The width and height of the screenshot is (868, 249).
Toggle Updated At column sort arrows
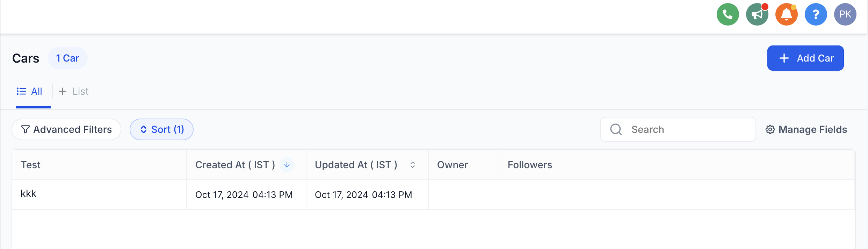click(412, 165)
